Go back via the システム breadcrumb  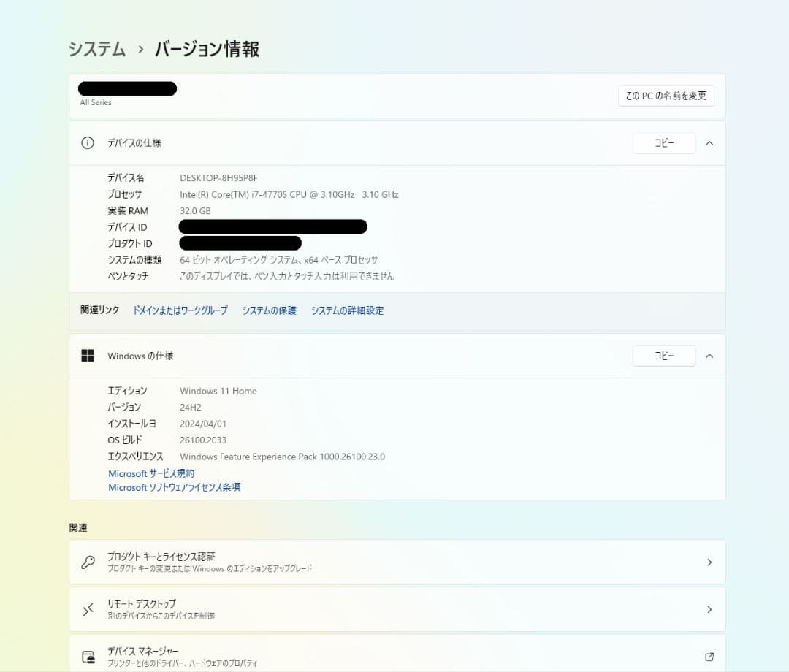click(97, 48)
